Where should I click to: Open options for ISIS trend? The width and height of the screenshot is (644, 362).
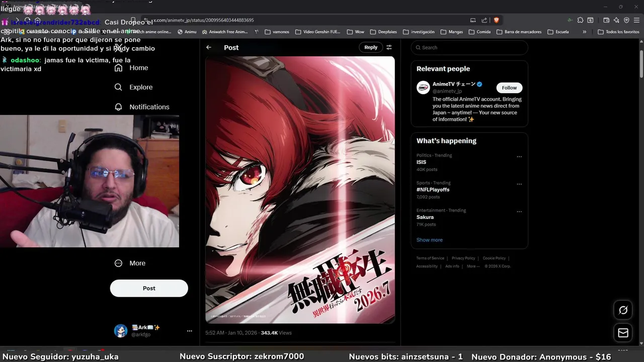[519, 156]
